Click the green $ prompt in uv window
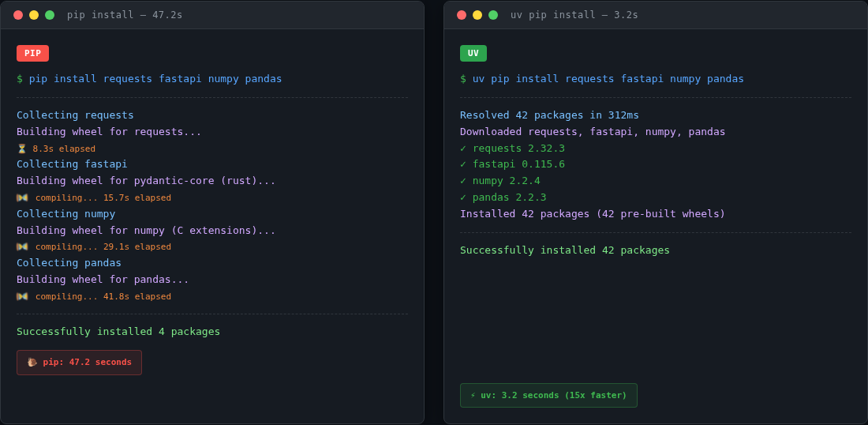This screenshot has width=868, height=425. pos(463,79)
